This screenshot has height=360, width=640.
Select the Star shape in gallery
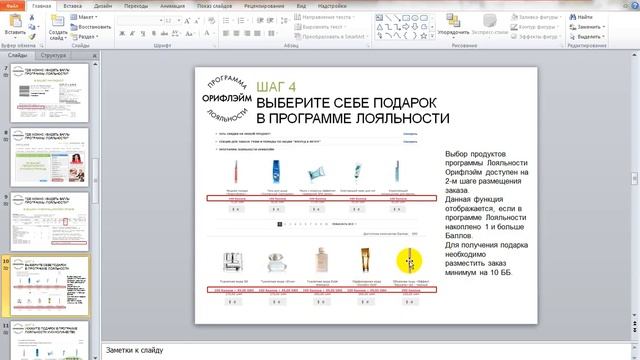point(424,36)
